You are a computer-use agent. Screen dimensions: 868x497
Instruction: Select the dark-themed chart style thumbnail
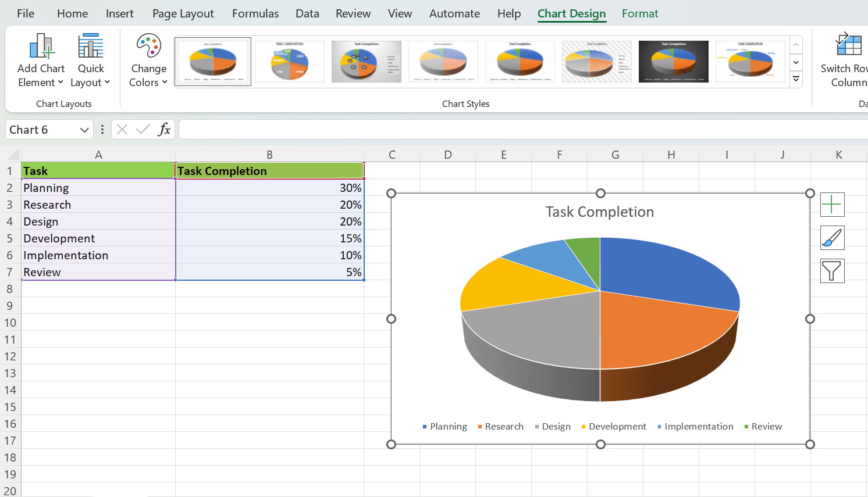(673, 61)
